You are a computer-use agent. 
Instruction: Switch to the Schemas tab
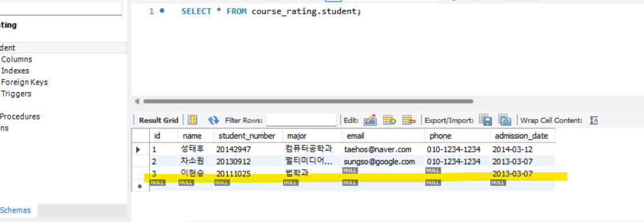point(15,210)
